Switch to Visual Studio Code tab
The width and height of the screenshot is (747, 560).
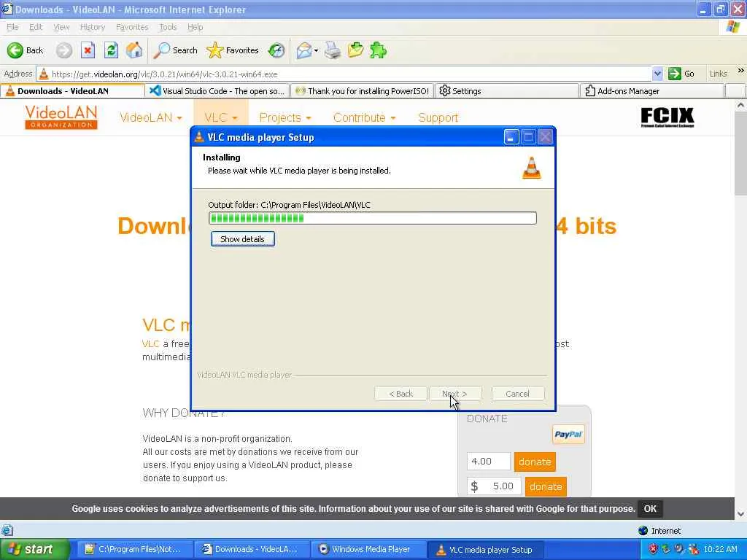[x=217, y=91]
